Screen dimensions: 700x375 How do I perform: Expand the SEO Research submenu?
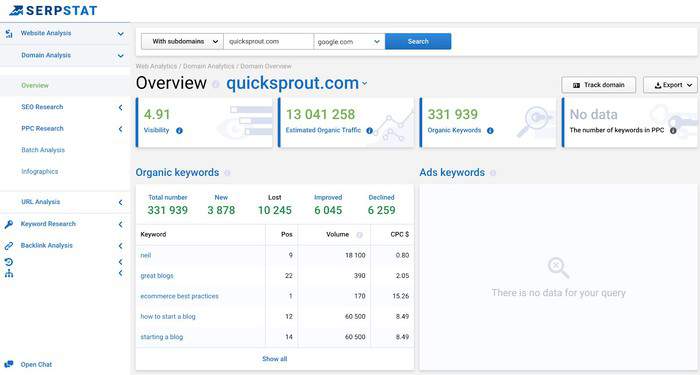tap(121, 107)
